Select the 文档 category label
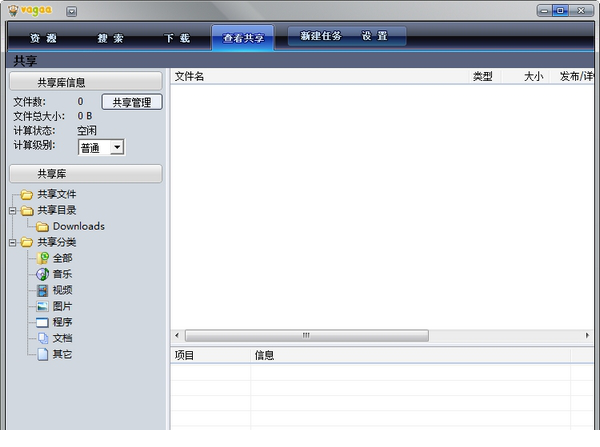The width and height of the screenshot is (600, 447). click(62, 338)
